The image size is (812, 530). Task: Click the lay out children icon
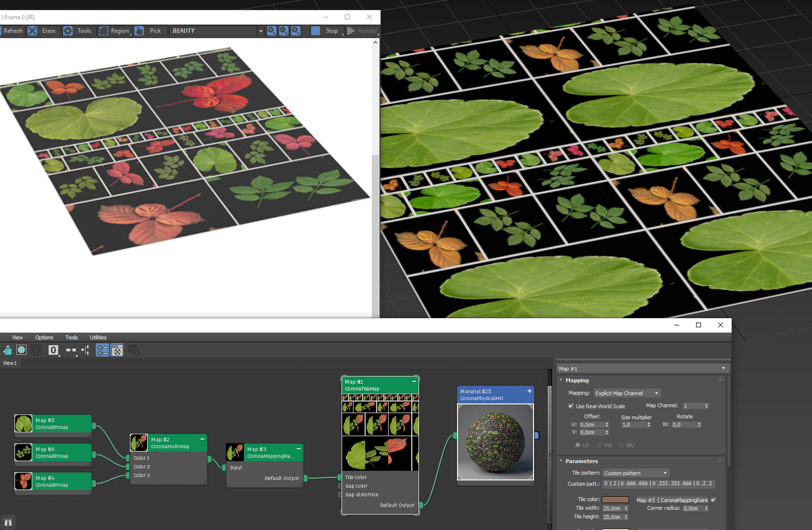pos(85,350)
